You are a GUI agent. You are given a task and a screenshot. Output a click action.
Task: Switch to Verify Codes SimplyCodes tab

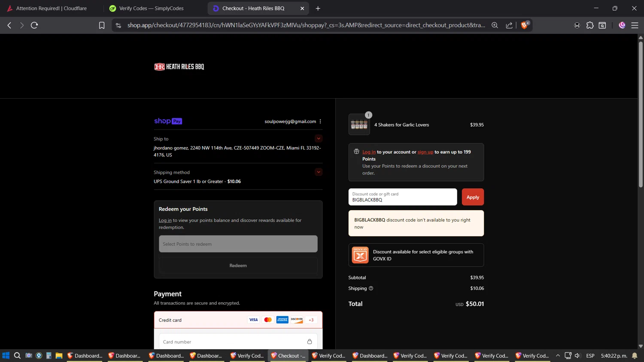click(x=151, y=8)
